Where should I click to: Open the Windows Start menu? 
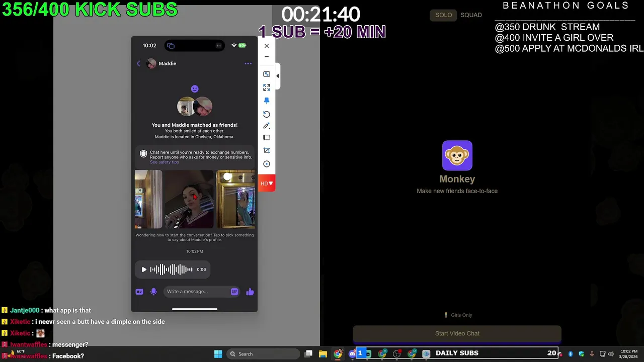click(218, 354)
